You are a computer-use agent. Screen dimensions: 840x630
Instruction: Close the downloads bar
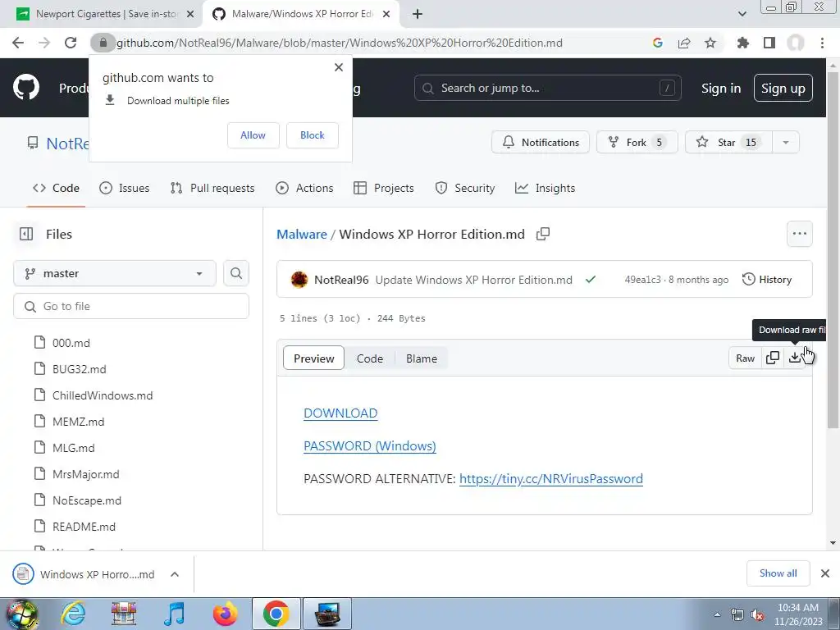(x=825, y=573)
